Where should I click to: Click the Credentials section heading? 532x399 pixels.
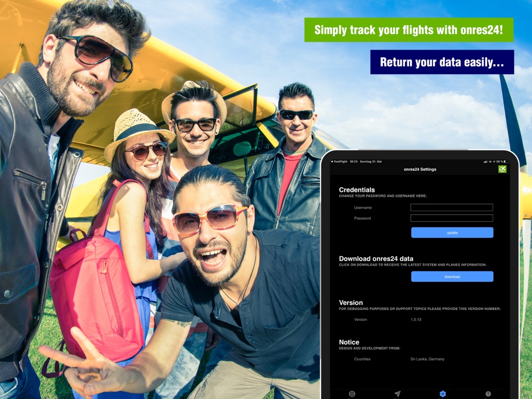[x=357, y=190]
